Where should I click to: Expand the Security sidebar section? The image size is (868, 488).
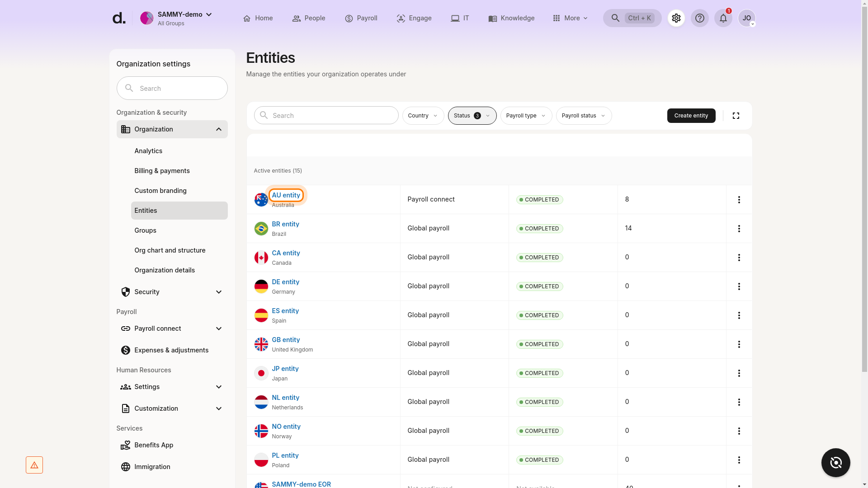coord(172,292)
